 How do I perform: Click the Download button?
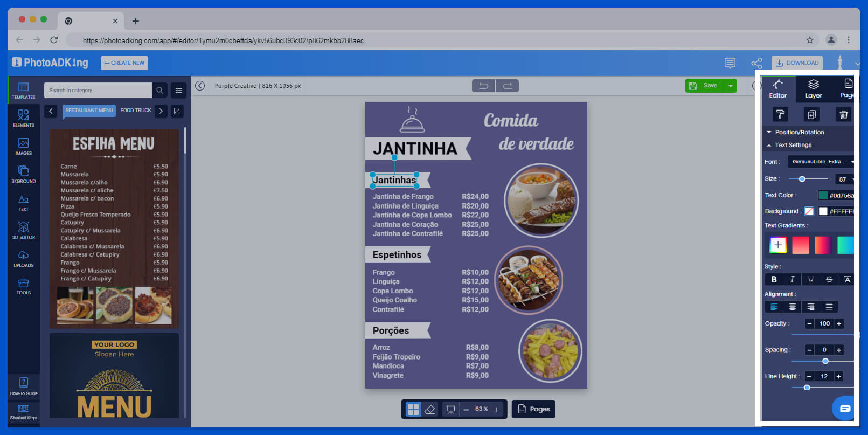pyautogui.click(x=797, y=63)
